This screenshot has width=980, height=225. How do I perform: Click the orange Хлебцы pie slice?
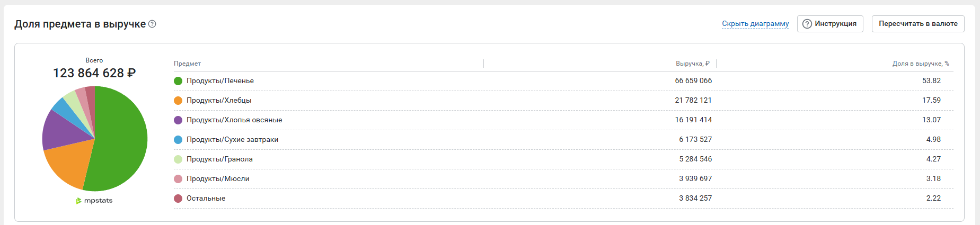pyautogui.click(x=66, y=164)
